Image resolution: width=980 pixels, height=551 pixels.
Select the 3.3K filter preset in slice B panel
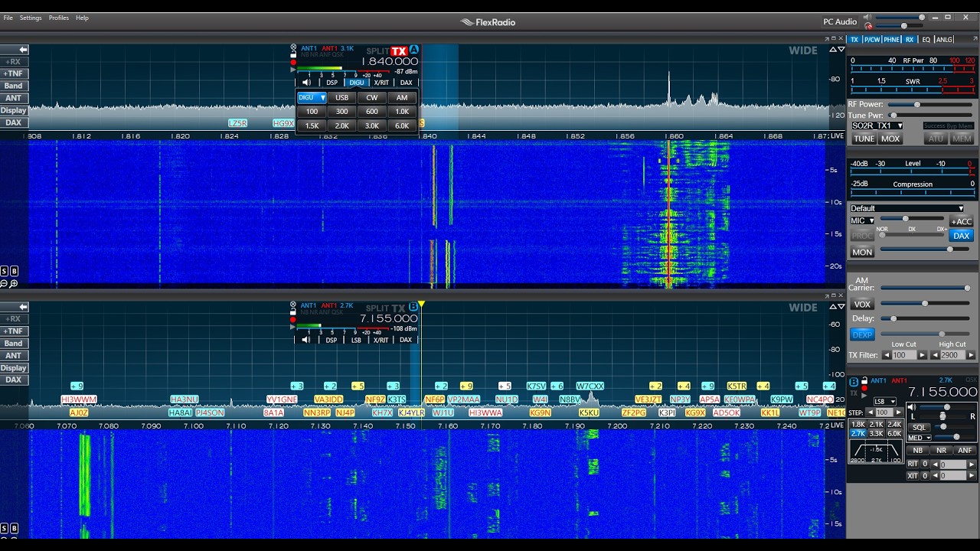pos(875,434)
